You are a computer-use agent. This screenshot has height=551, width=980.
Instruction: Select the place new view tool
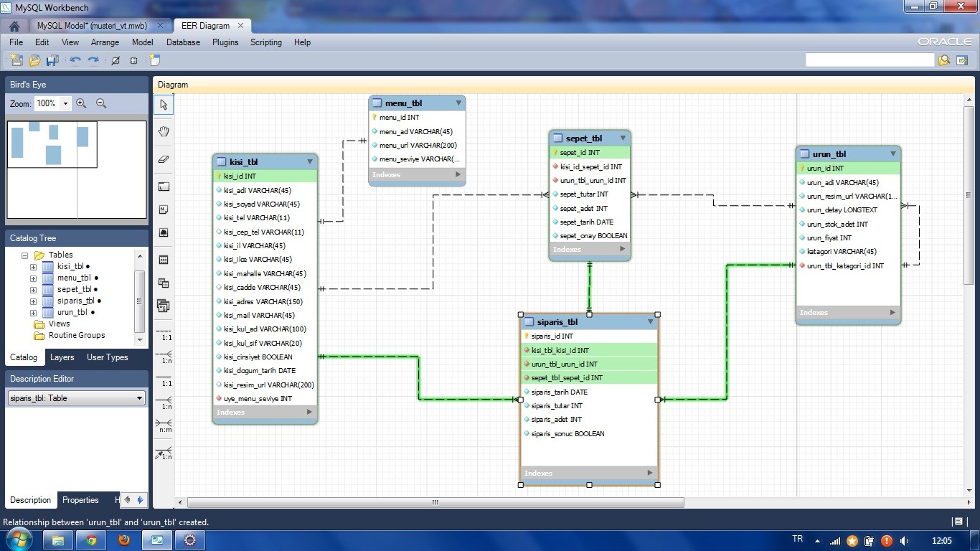click(x=164, y=283)
